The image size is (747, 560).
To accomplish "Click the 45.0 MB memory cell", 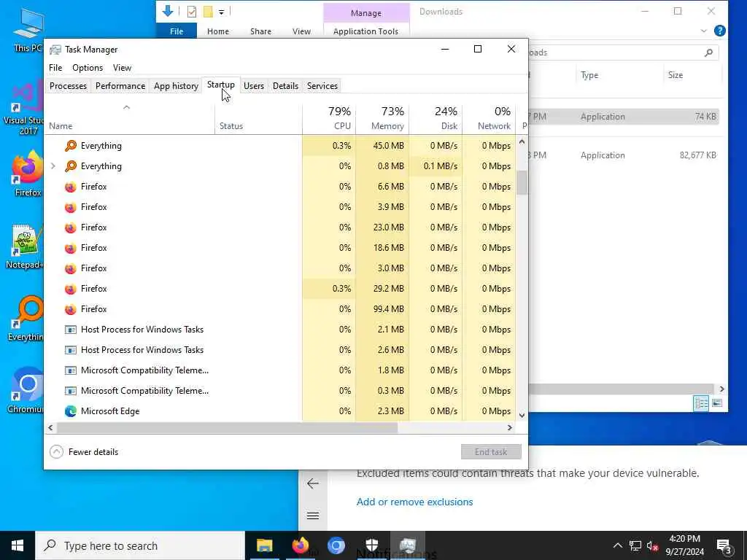I will click(x=382, y=146).
